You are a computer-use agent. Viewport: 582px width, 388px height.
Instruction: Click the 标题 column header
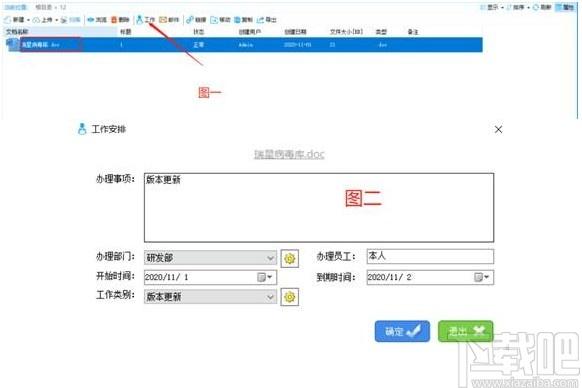[x=125, y=32]
